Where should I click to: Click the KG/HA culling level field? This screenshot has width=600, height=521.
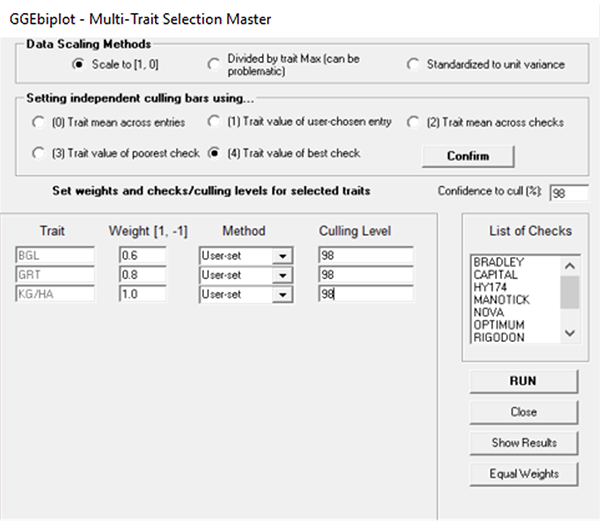pyautogui.click(x=365, y=294)
